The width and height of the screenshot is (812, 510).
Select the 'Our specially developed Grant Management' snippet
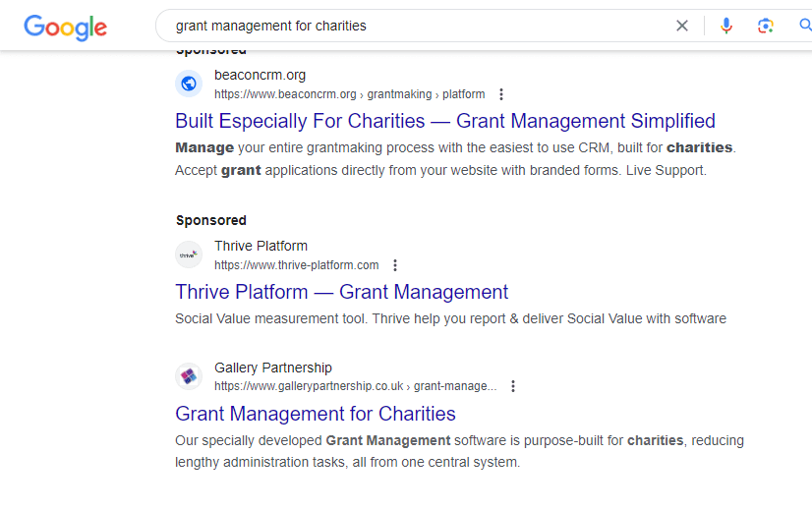click(459, 451)
